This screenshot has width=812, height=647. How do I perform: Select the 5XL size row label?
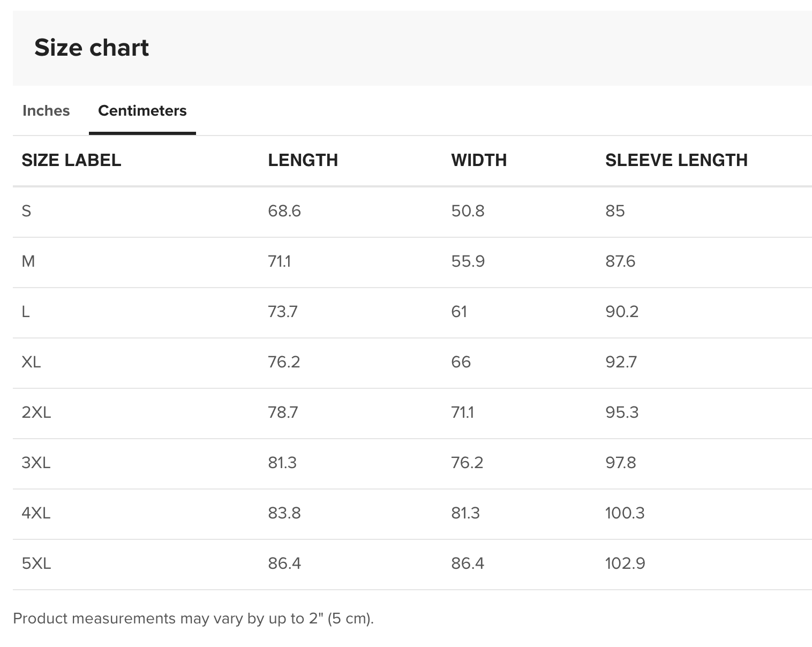tap(36, 563)
